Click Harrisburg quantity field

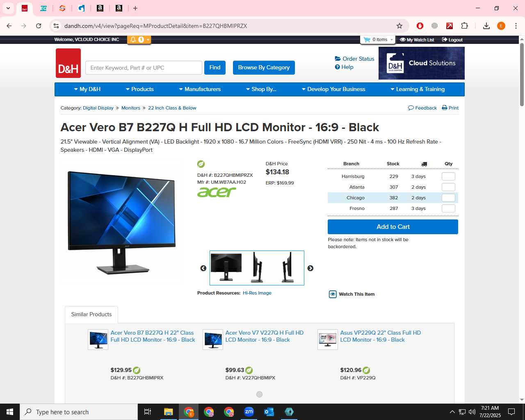tap(448, 176)
